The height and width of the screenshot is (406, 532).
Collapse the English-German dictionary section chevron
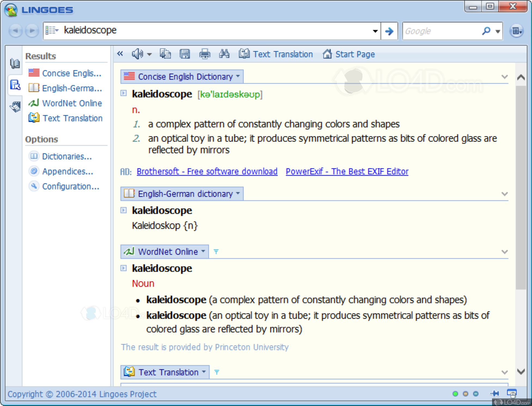coord(505,194)
